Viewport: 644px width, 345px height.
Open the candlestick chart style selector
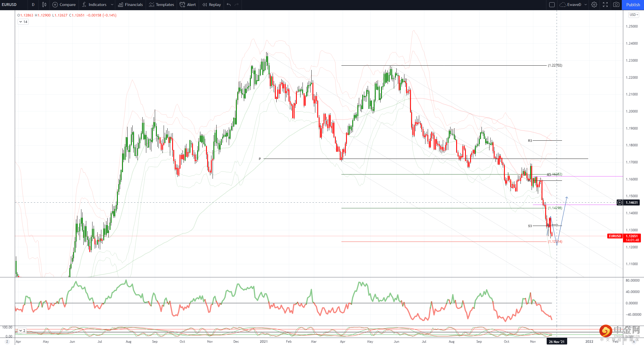(x=44, y=5)
